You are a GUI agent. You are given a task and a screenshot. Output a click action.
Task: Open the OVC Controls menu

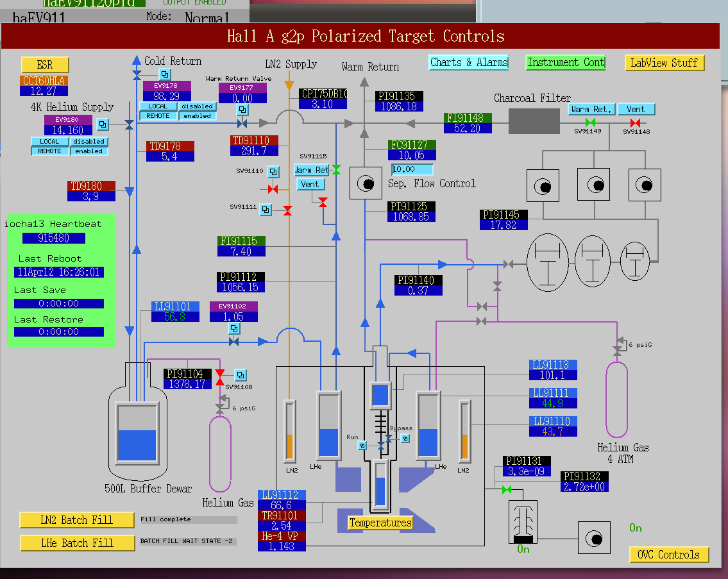pos(668,555)
